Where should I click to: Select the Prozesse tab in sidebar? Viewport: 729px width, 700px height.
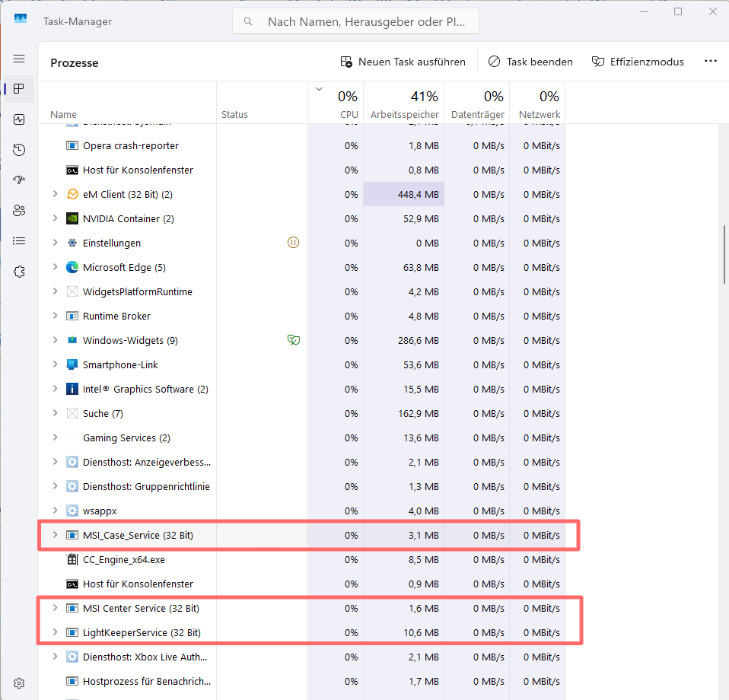pyautogui.click(x=19, y=89)
